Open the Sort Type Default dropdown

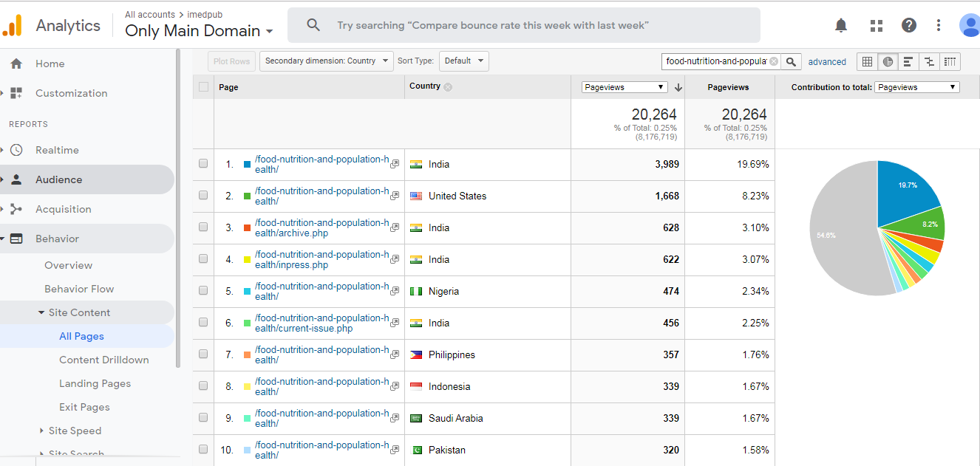tap(463, 61)
